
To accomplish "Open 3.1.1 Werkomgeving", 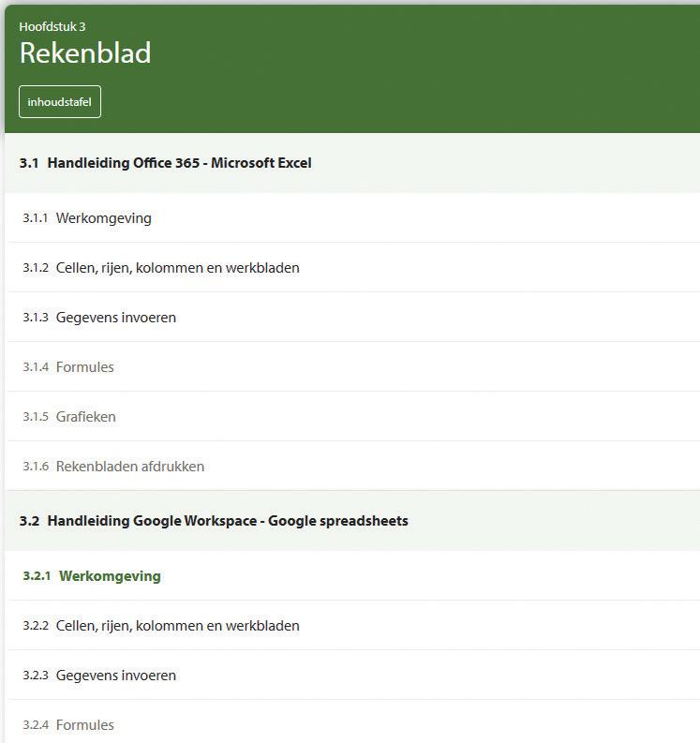I will 352,218.
